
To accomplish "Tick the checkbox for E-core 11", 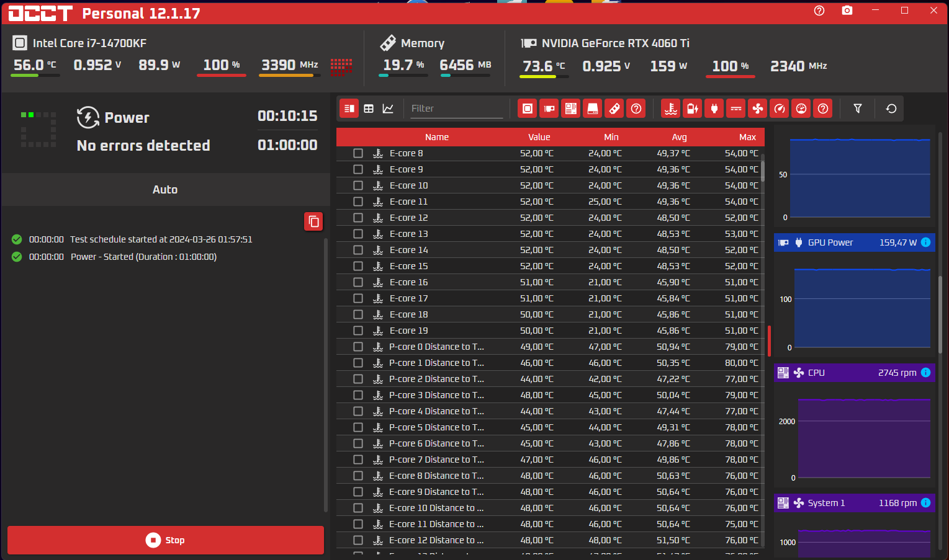I will [x=358, y=202].
